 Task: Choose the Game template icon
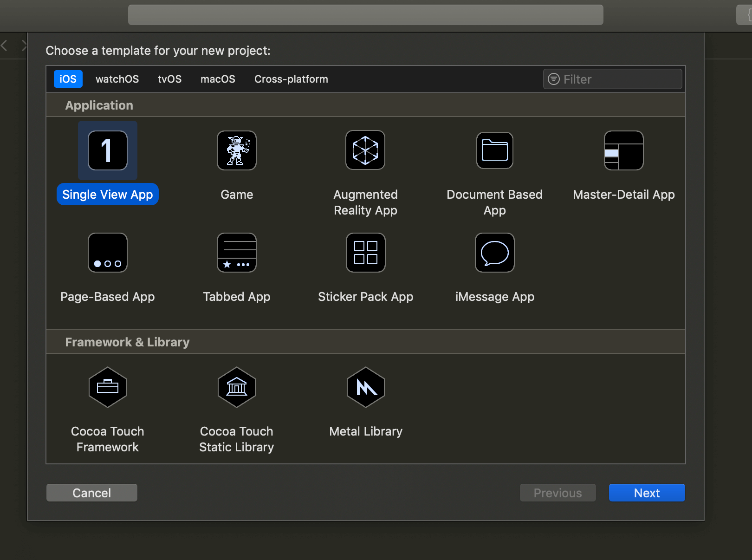pos(237,150)
